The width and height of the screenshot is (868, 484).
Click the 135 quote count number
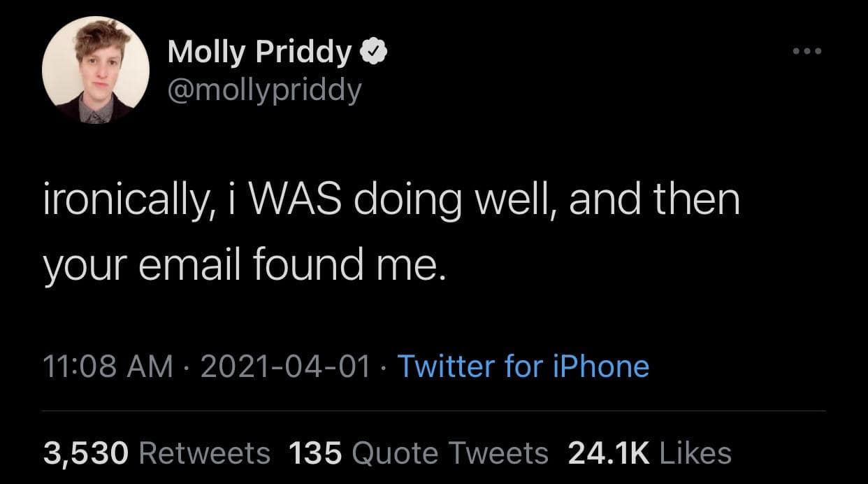pyautogui.click(x=315, y=453)
